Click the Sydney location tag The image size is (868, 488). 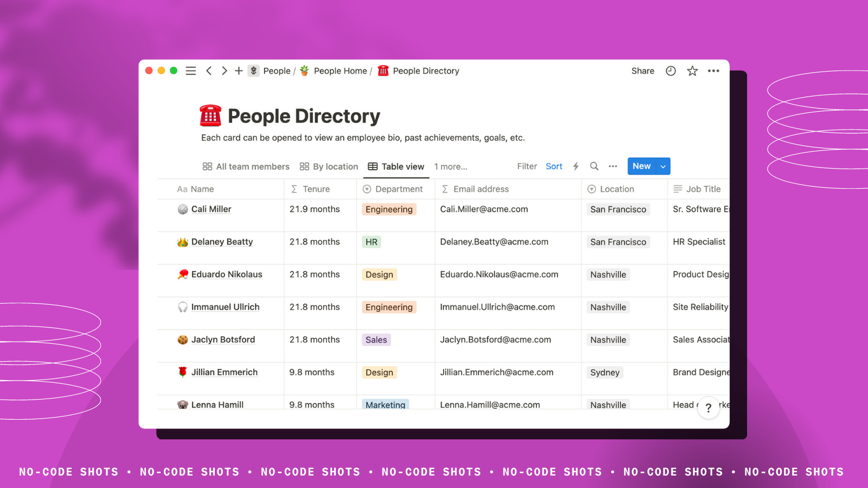click(605, 373)
